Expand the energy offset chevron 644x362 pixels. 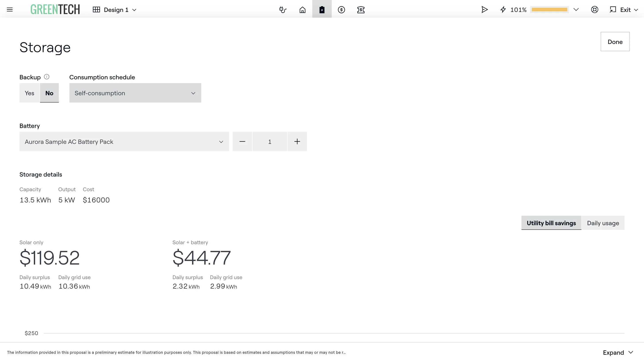click(x=576, y=10)
